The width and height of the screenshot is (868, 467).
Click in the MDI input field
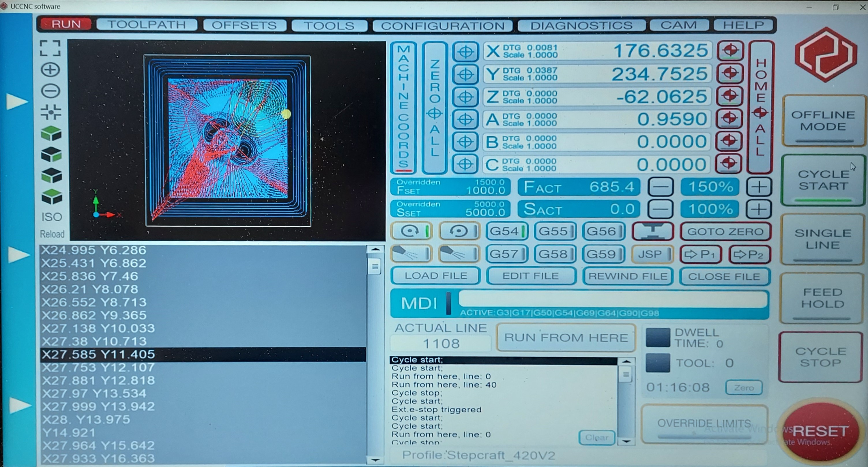pyautogui.click(x=613, y=299)
